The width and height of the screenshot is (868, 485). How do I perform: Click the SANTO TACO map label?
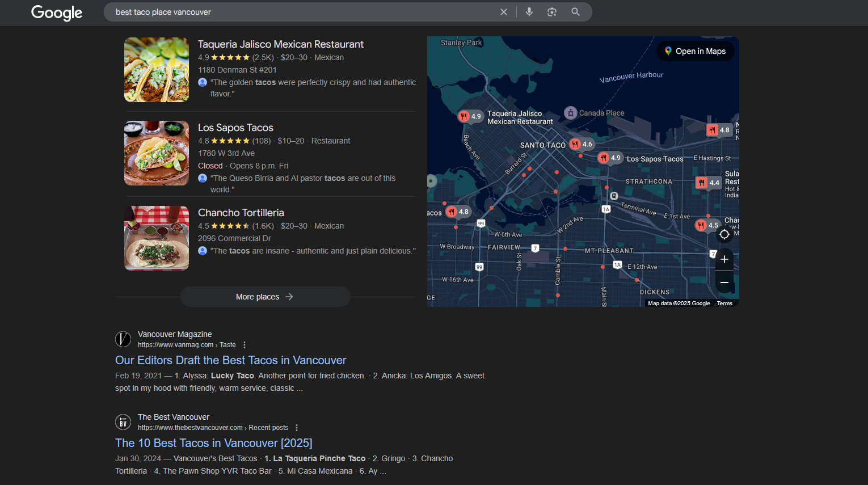[543, 145]
